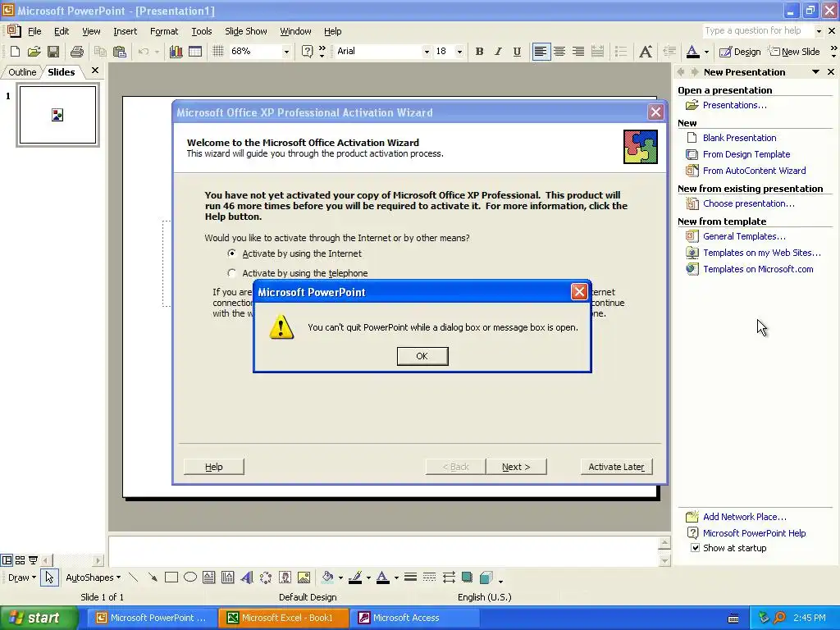Image resolution: width=840 pixels, height=630 pixels.
Task: Click the Fill Color paint bucket
Action: (327, 577)
